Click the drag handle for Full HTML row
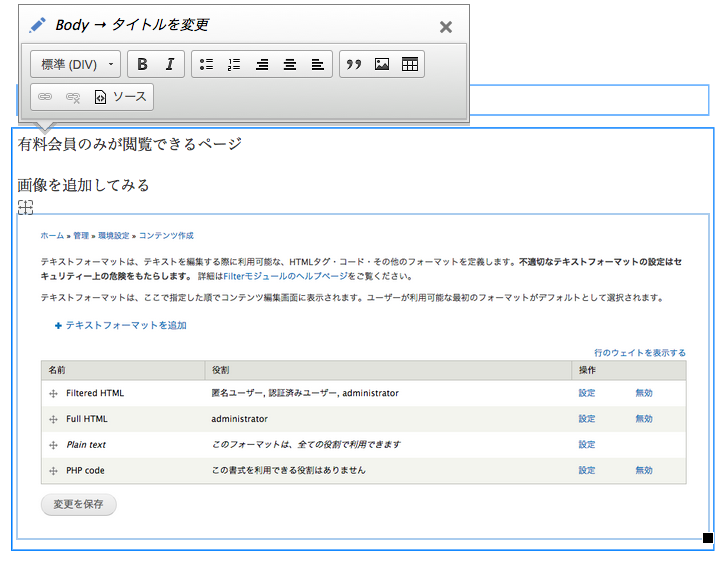728x569 pixels. point(53,420)
